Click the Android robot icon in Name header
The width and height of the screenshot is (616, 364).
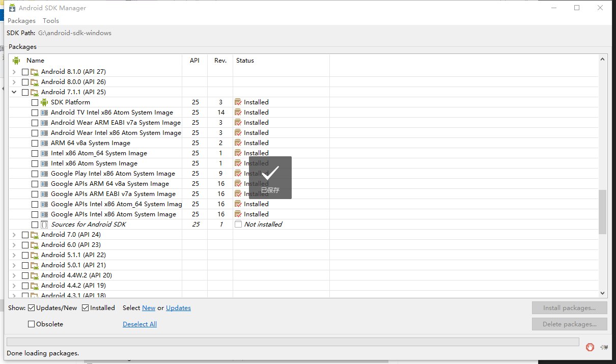point(16,61)
